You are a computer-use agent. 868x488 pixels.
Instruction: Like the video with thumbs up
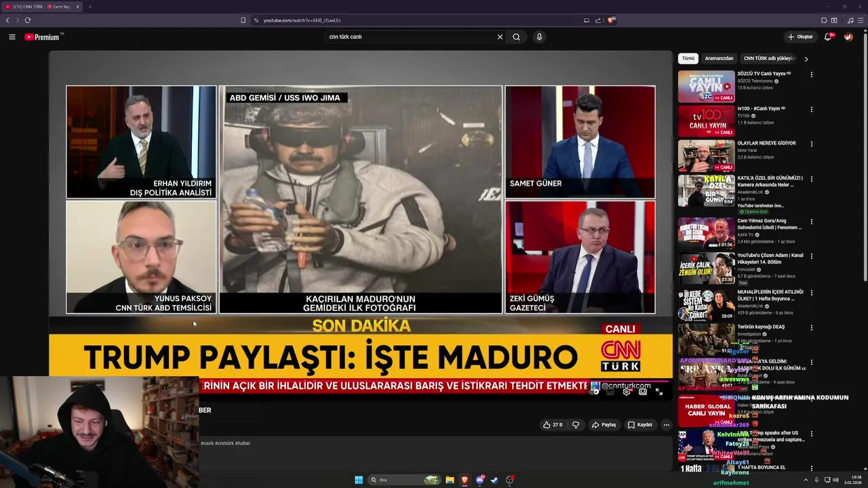pos(553,425)
